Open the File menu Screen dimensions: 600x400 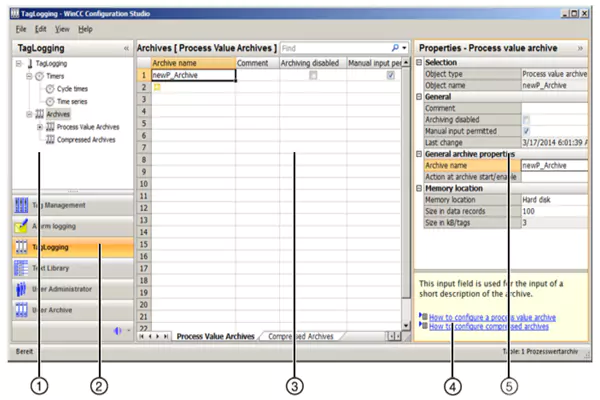coord(21,29)
